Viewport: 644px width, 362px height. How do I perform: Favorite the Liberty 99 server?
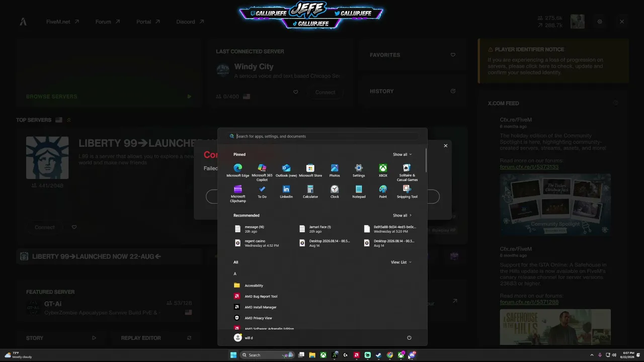(x=74, y=227)
